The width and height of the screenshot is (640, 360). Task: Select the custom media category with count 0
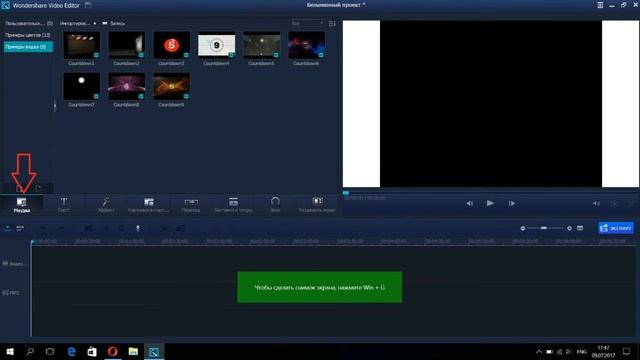pos(29,24)
